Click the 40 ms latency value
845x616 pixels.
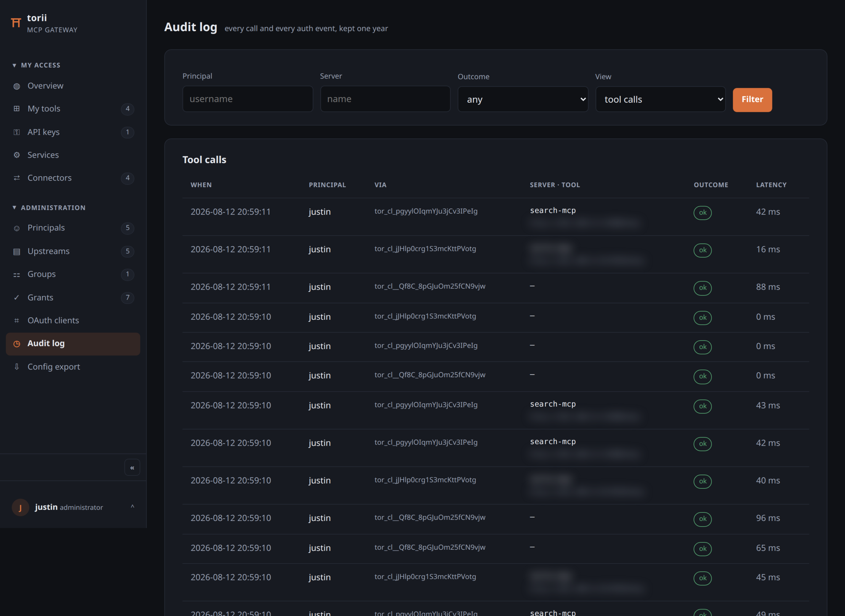coord(768,481)
